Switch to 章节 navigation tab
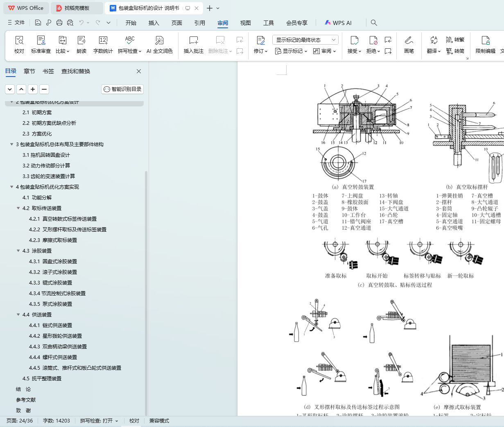This screenshot has height=427, width=504. (x=29, y=71)
